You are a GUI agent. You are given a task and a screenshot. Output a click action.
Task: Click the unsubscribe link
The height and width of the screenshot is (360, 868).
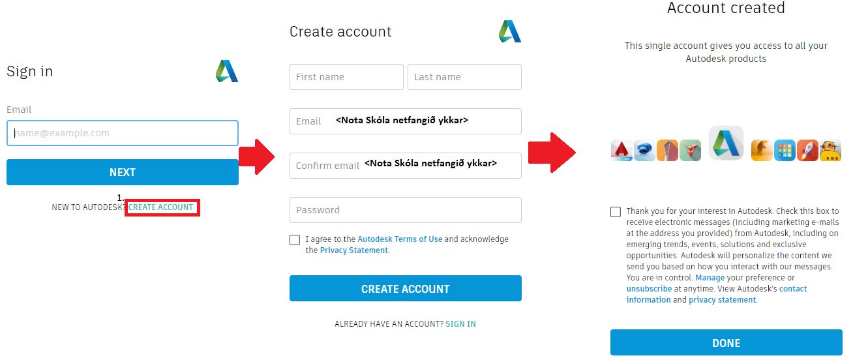(649, 289)
